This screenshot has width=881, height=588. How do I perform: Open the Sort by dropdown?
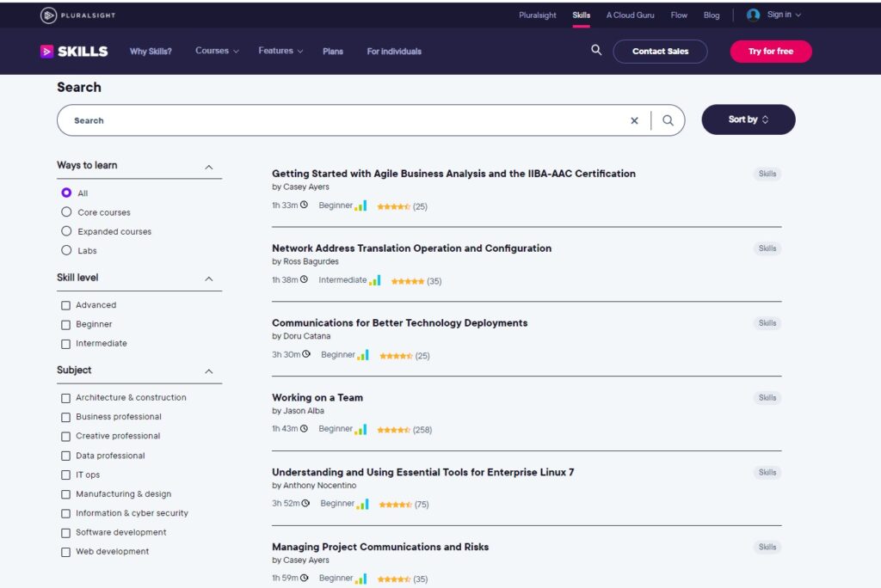(x=748, y=120)
